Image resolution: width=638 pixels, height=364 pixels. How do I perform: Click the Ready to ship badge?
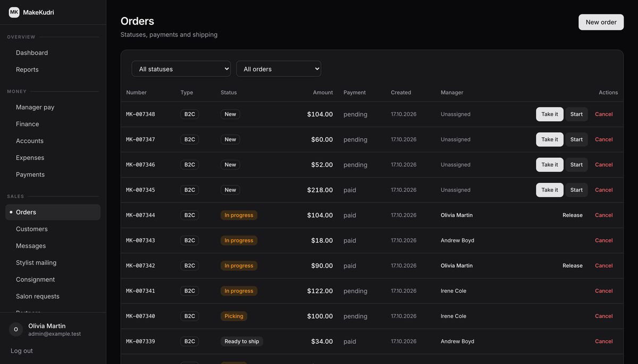click(x=242, y=341)
